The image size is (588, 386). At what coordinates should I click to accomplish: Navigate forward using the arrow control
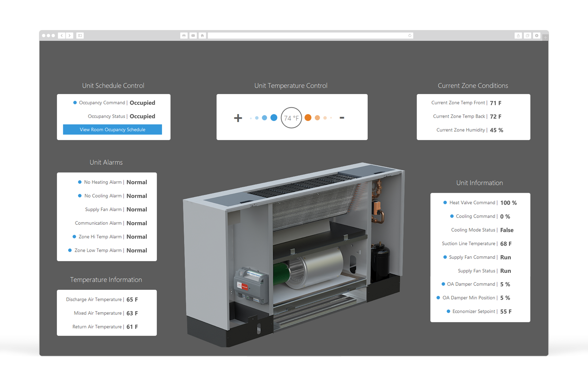[70, 35]
